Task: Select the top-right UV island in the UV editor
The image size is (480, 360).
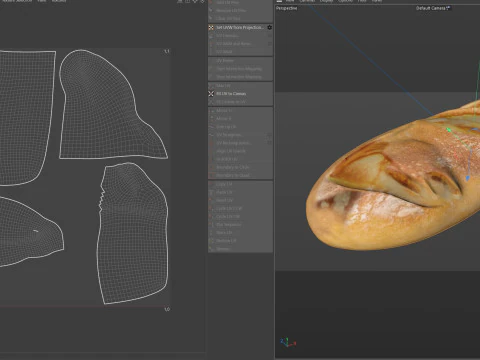Action: click(103, 110)
